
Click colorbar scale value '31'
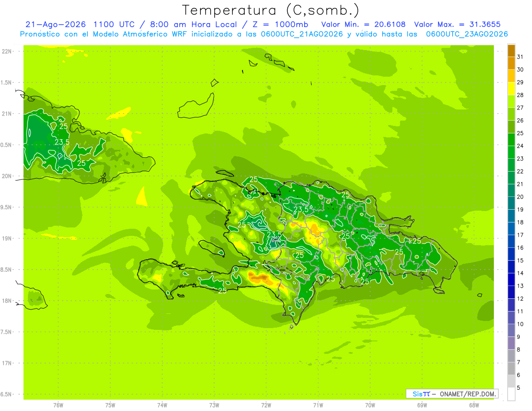point(520,57)
